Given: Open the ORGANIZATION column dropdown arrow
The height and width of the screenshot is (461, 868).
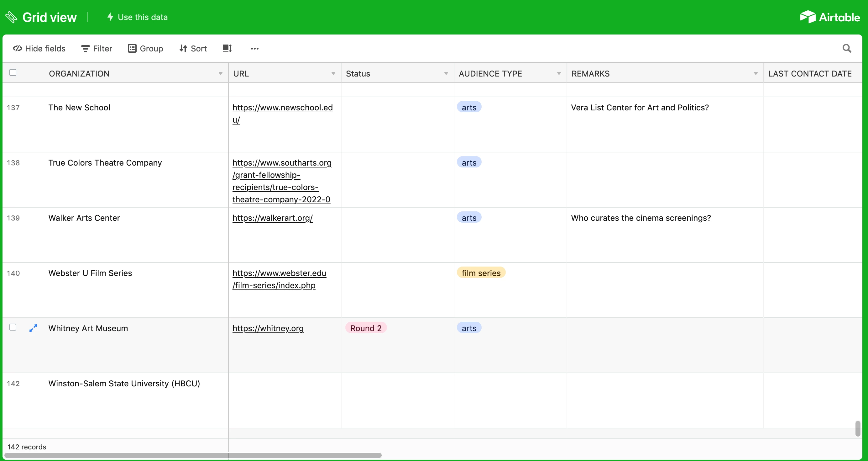Looking at the screenshot, I should click(x=220, y=73).
